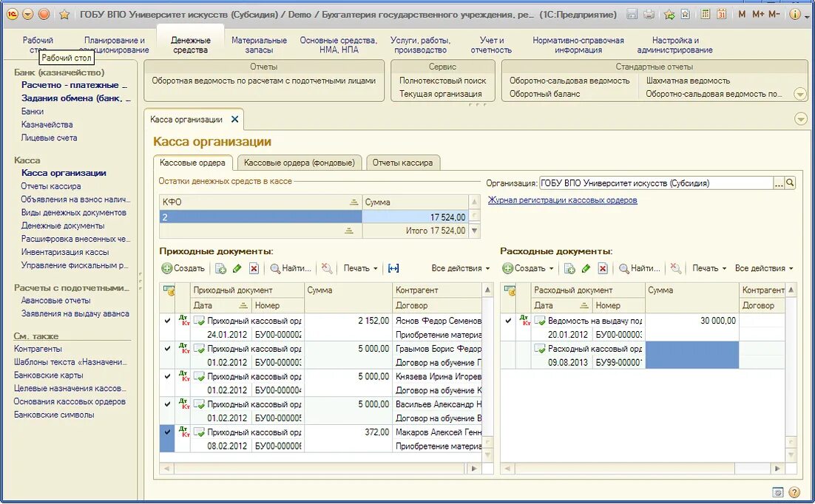Viewport: 815px width, 504px height.
Task: Open Организация selection ellipsis button
Action: [779, 183]
